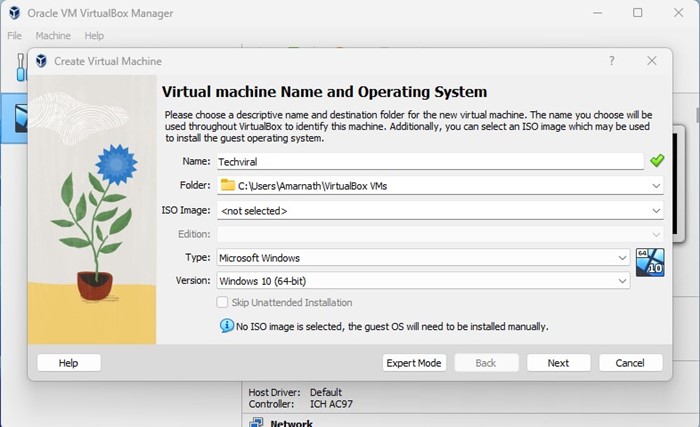Screen dimensions: 700x427
Task: Open the Machine menu
Action: tap(53, 36)
